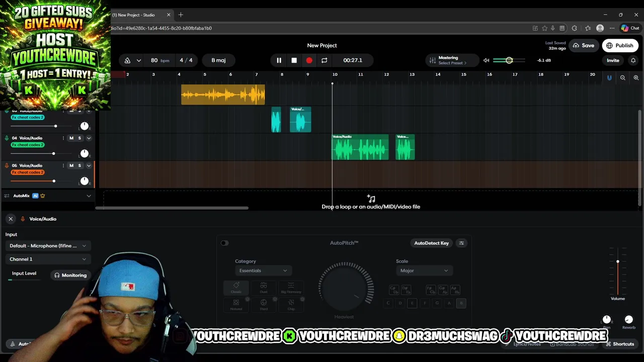The image size is (644, 362).
Task: Start recording with the red record button
Action: pos(309,60)
